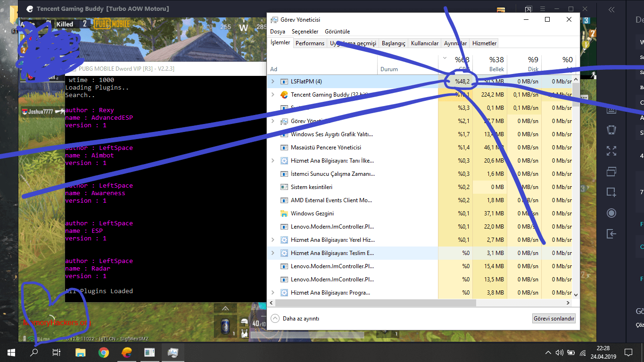The width and height of the screenshot is (644, 362).
Task: Click Daha az ayrıntı to collapse details
Action: click(x=296, y=319)
